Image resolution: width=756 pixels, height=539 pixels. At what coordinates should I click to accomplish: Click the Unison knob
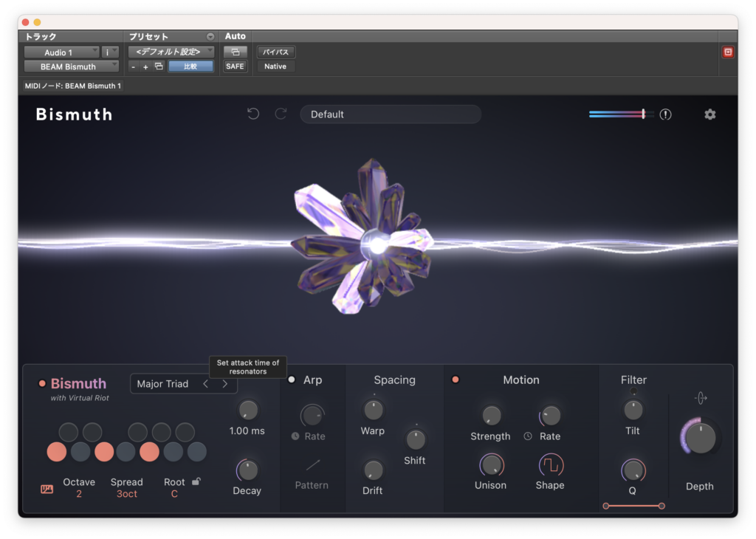[491, 465]
